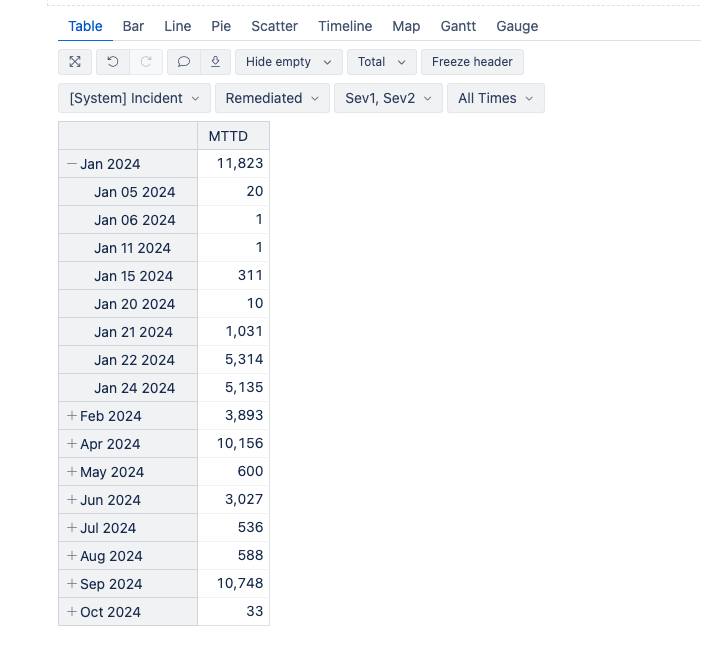Click the 536 value cell
The image size is (701, 654).
[x=233, y=527]
